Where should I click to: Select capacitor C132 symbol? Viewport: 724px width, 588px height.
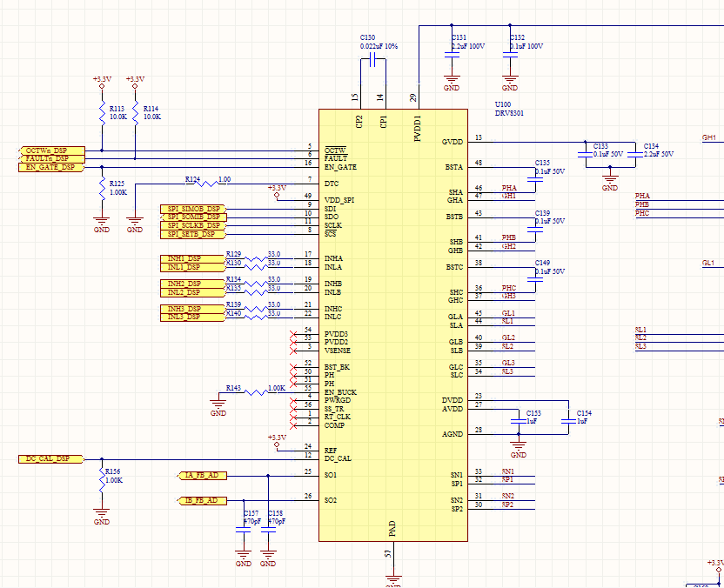(x=510, y=55)
